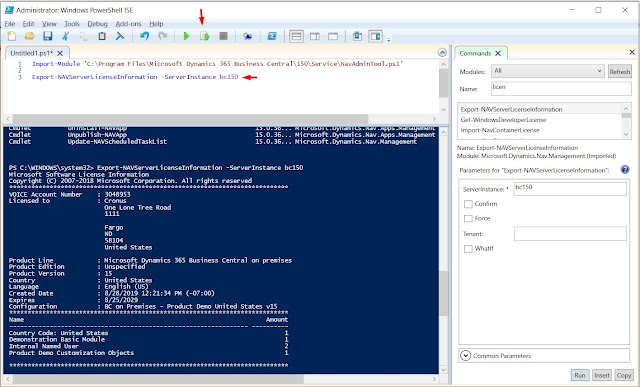Show the script pane maximized
This screenshot has width=640, height=387.
coord(333,36)
